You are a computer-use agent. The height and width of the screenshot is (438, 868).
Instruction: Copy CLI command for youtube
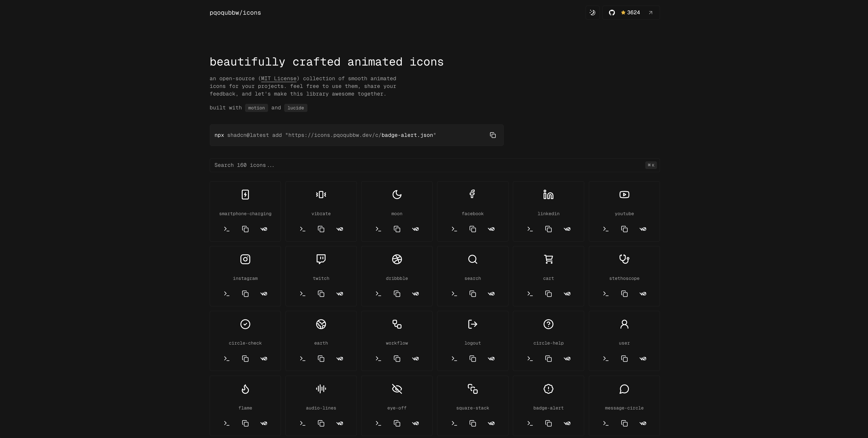click(606, 229)
